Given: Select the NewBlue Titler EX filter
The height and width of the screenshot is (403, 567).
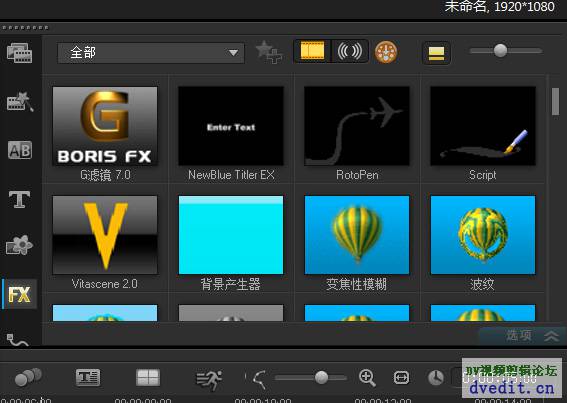Looking at the screenshot, I should point(231,126).
